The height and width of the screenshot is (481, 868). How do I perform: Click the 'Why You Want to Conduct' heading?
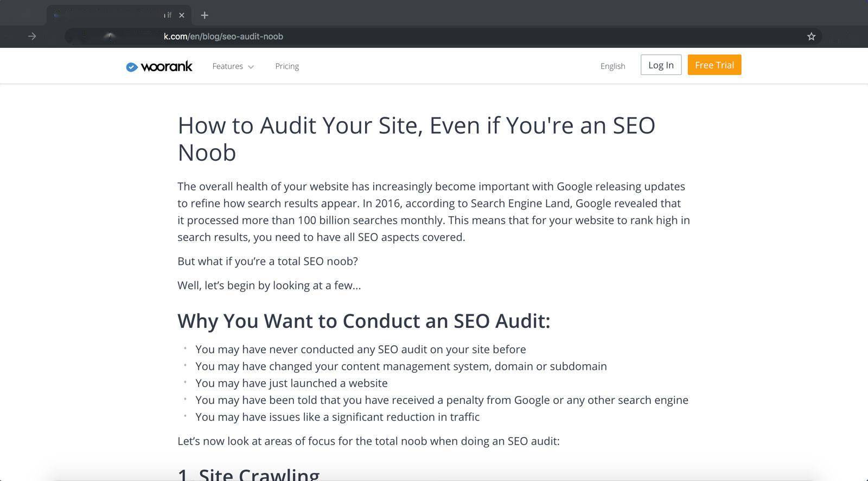(363, 321)
